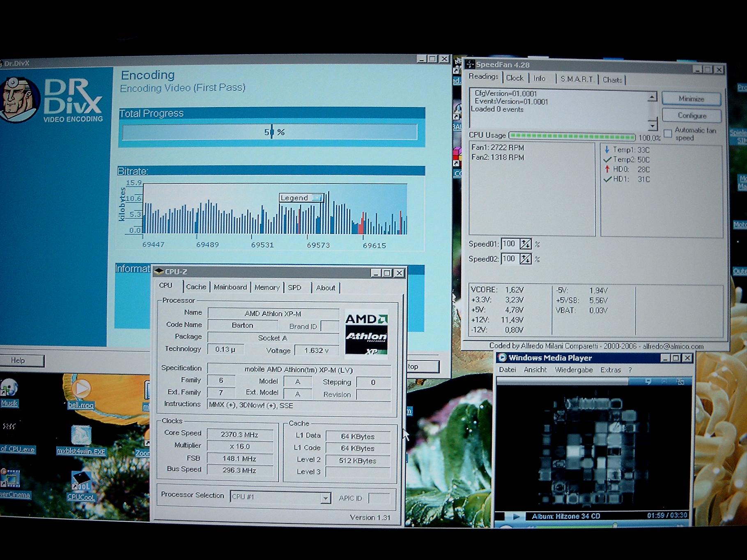The height and width of the screenshot is (560, 747).
Task: Click the blue down arrow beside Temp1
Action: pos(607,150)
